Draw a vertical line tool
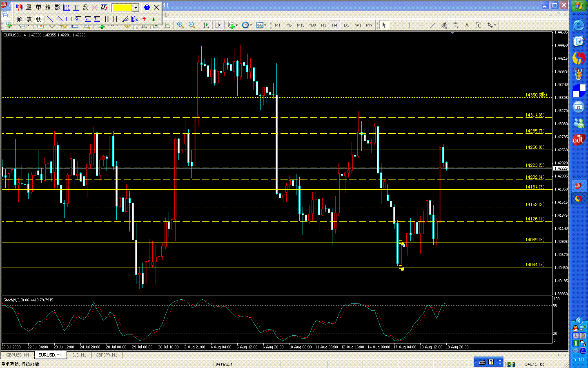588x368 pixels. 410,25
